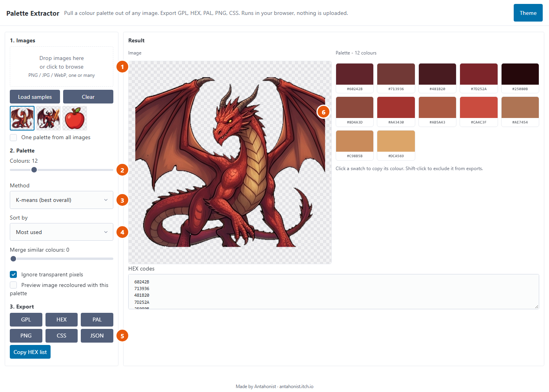
Task: Export palette as PAL
Action: coord(97,319)
